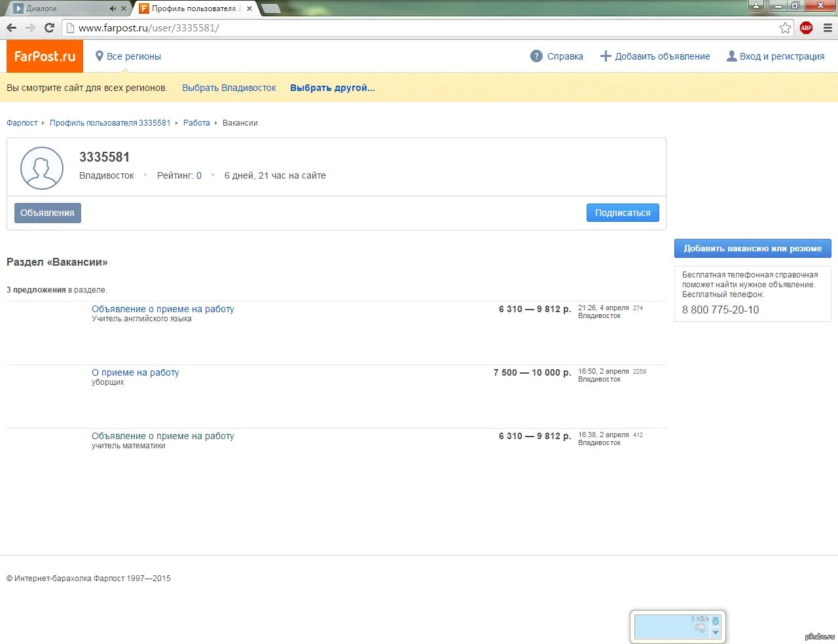
Task: Close the Диалоги browser tab
Action: (123, 9)
